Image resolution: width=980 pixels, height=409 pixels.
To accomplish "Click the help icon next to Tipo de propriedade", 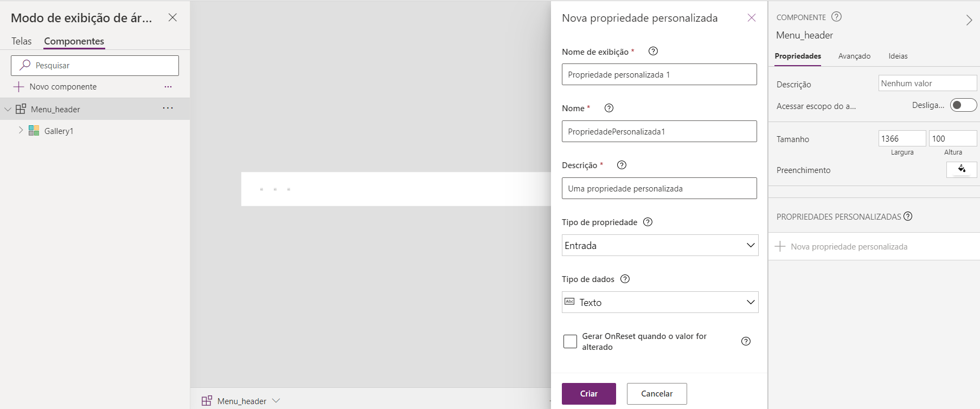I will (x=648, y=222).
